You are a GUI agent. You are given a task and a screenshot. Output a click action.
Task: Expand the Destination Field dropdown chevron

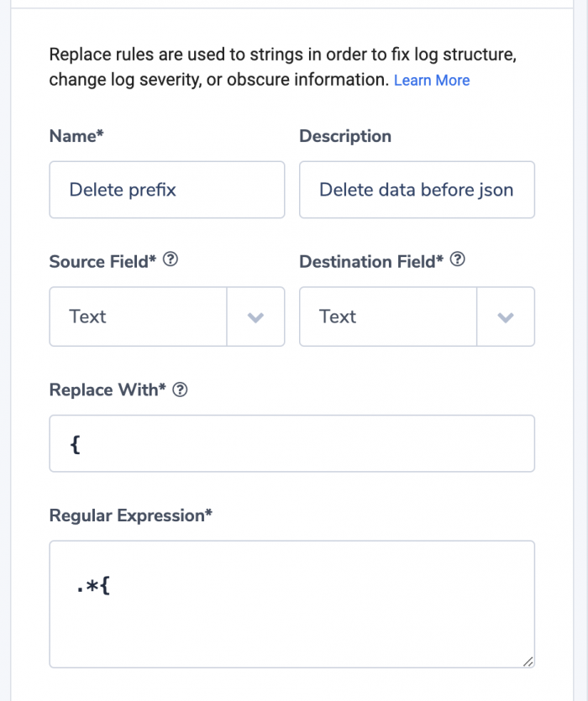pyautogui.click(x=506, y=317)
